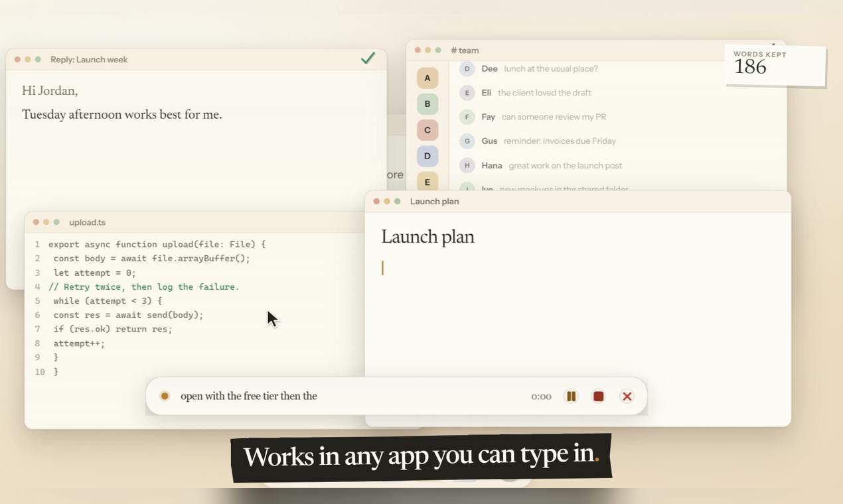Click code line 'while (attempt < 3) {'
The height and width of the screenshot is (504, 843).
point(108,300)
